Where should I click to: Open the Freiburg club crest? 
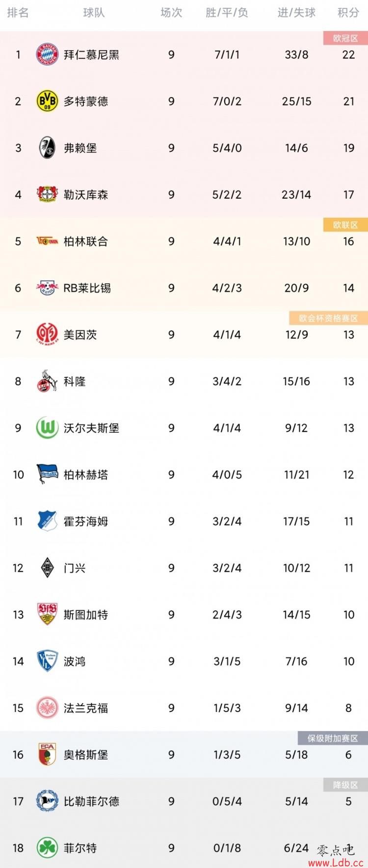(x=47, y=148)
